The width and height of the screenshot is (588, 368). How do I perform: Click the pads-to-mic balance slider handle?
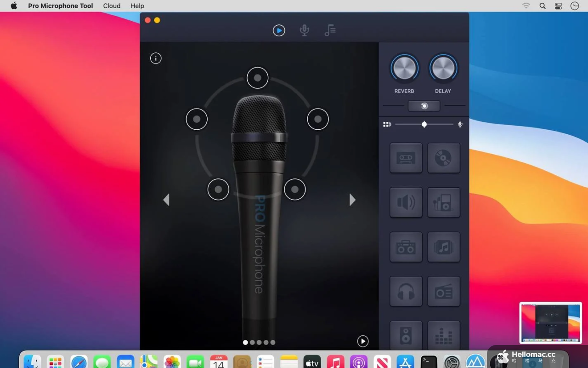[424, 124]
